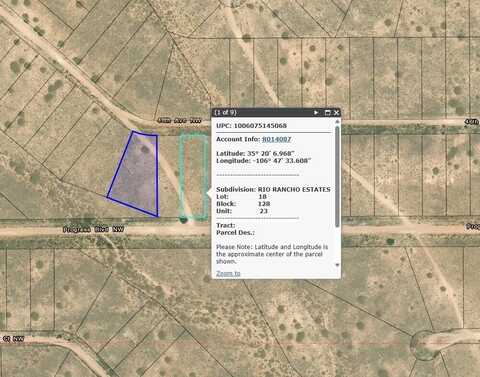Click the Zoom to link
This screenshot has height=377, width=480.
coord(228,273)
